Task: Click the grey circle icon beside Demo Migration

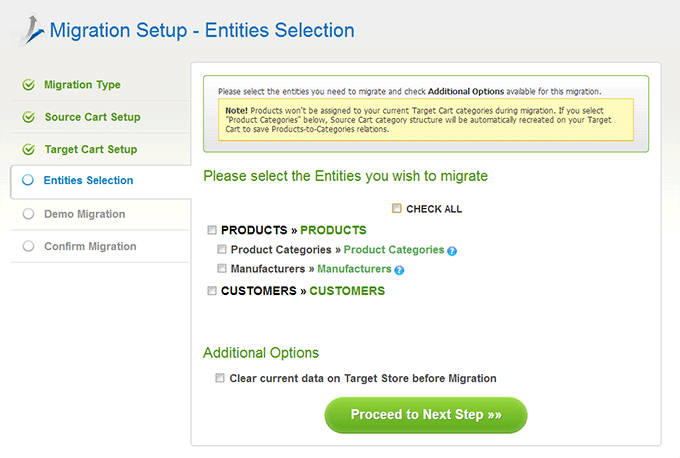Action: click(28, 214)
